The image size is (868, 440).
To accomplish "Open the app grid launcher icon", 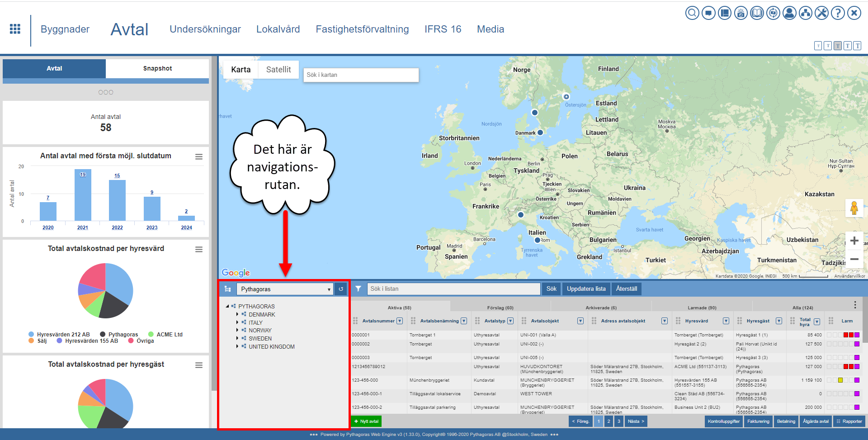I will point(15,29).
